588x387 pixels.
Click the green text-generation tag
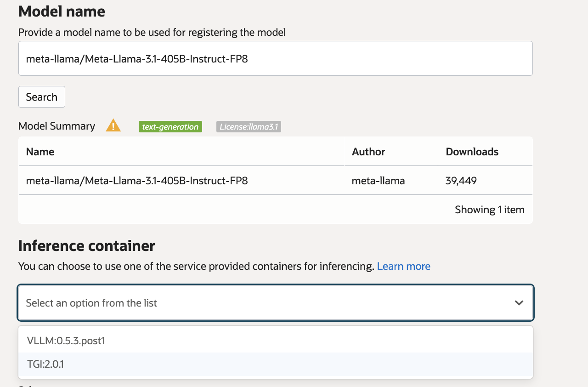(x=170, y=127)
